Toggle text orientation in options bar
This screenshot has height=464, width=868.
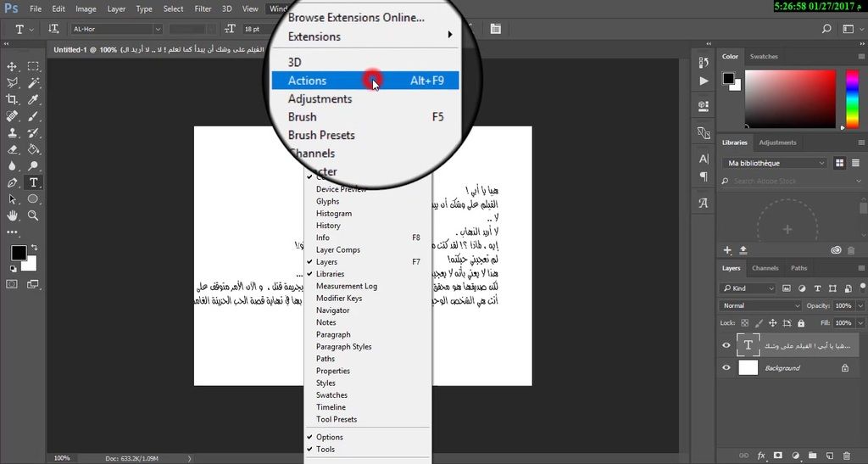[53, 29]
